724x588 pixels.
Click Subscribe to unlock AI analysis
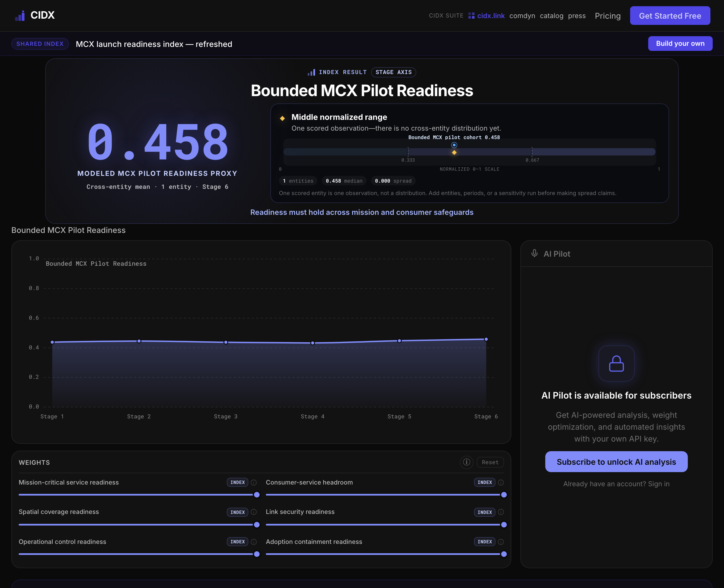tap(616, 462)
